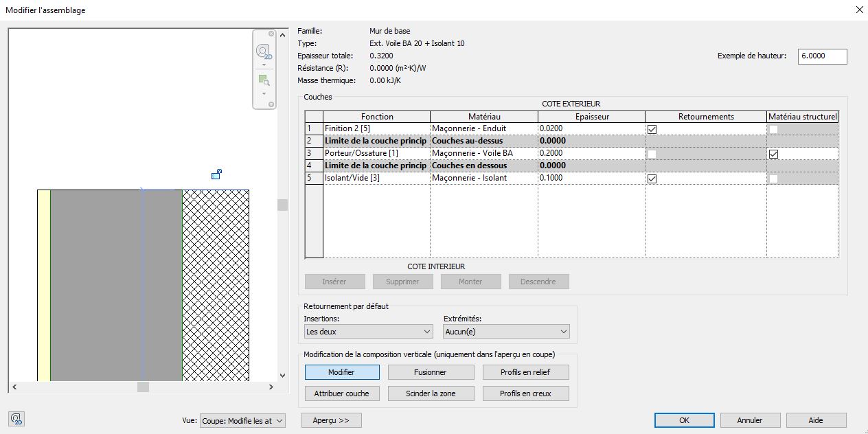This screenshot has height=434, width=868.
Task: Close the preview navigation bar
Action: tap(271, 34)
